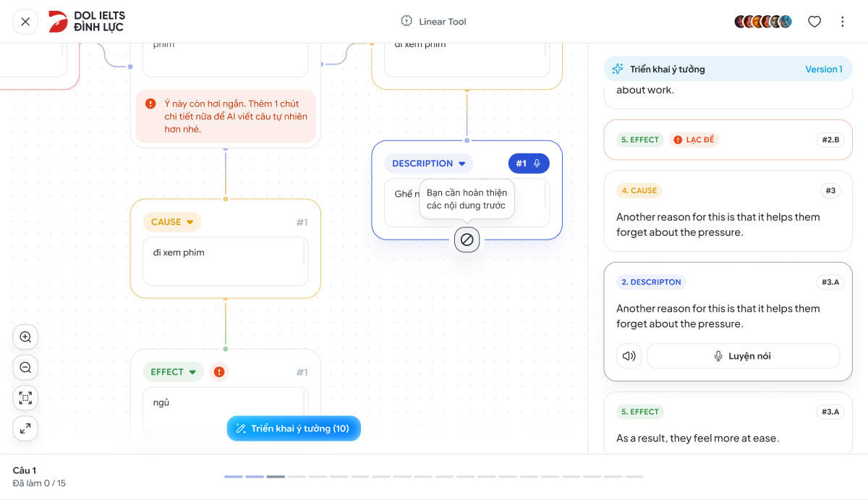Image resolution: width=868 pixels, height=500 pixels.
Task: Open the DESCRIPTION type dropdown
Action: tap(429, 164)
